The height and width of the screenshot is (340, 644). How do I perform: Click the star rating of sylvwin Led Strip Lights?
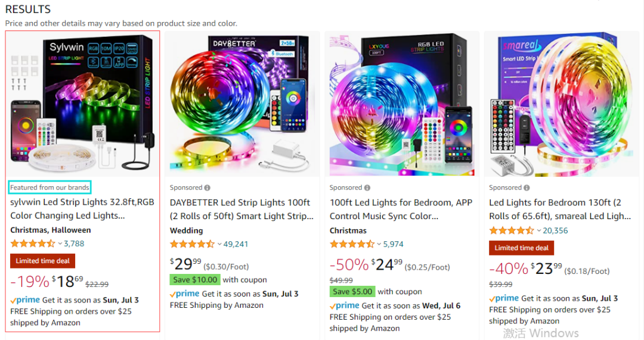tap(32, 244)
